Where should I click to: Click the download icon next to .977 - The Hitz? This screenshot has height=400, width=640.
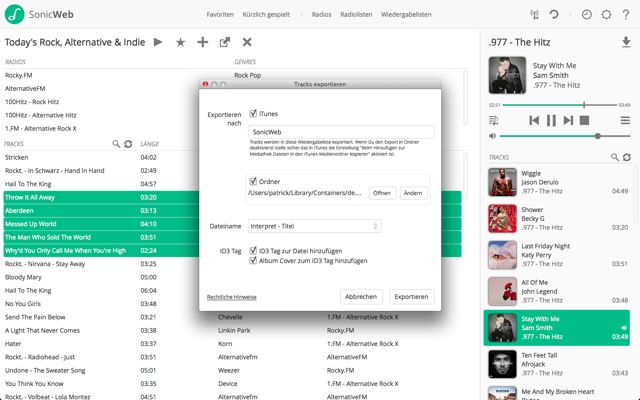pyautogui.click(x=626, y=42)
